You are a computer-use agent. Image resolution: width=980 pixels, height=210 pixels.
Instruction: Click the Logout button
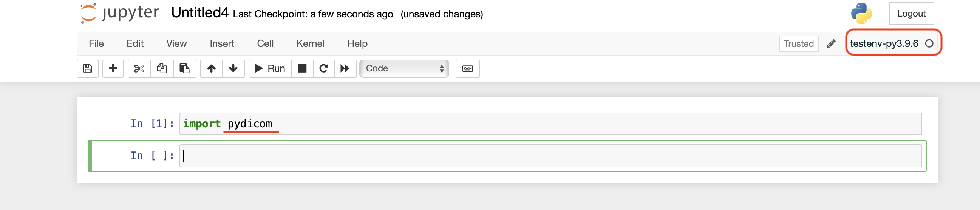pyautogui.click(x=911, y=14)
